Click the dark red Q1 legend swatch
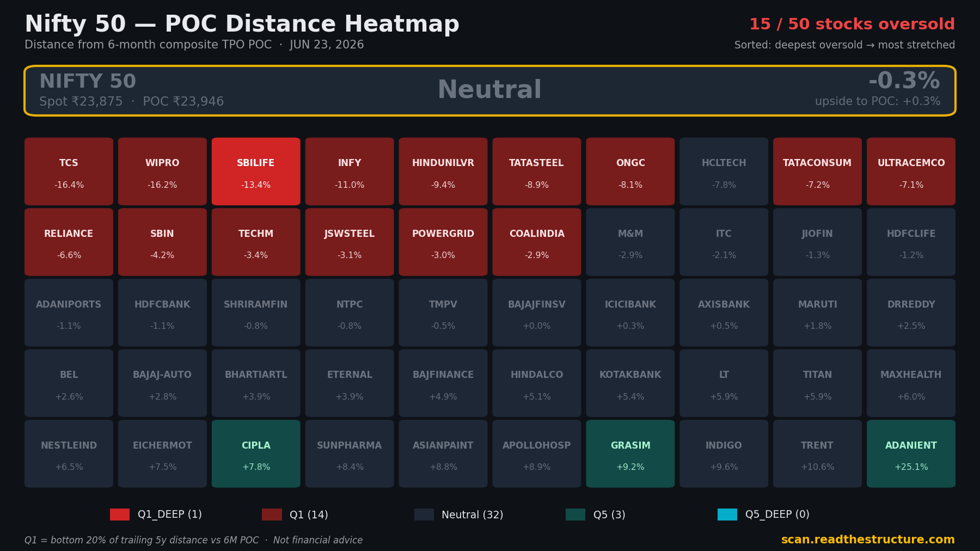 [272, 515]
